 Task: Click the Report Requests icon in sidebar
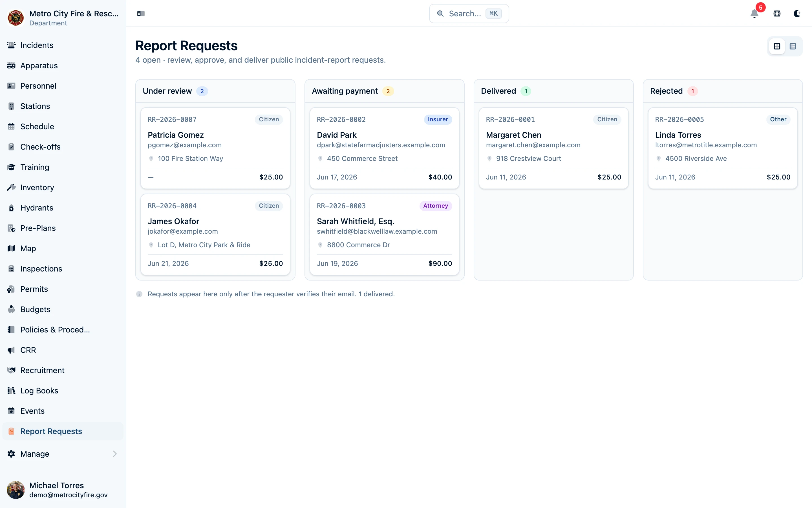coord(11,432)
